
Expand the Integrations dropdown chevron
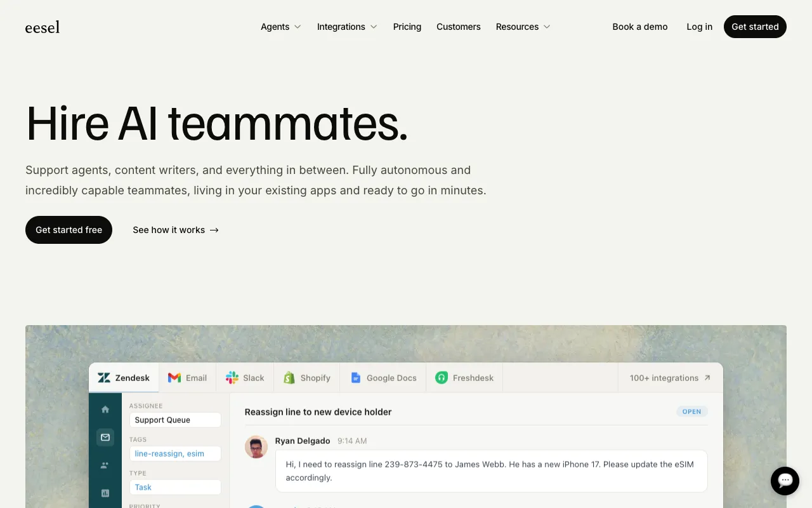(374, 27)
